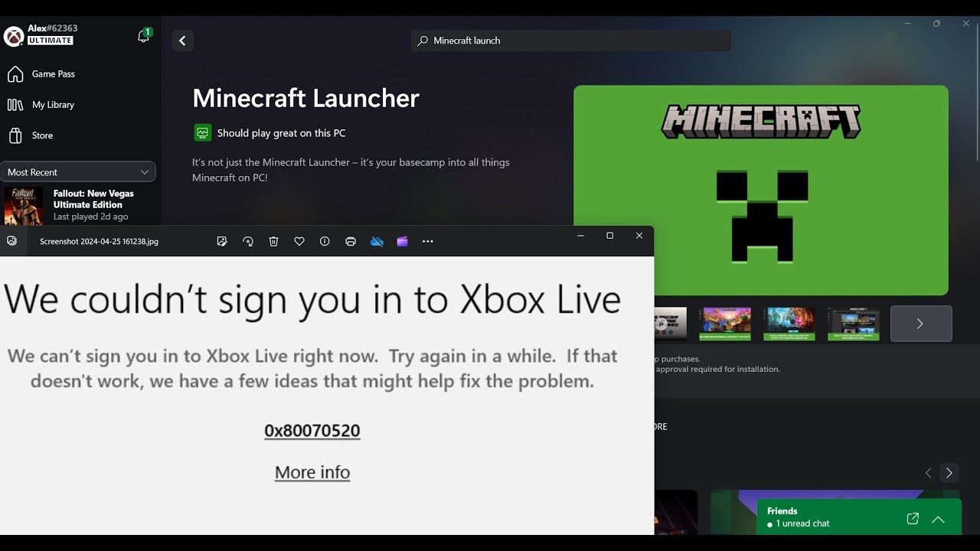Delete the screenshot with trash icon
The image size is (980, 551).
(273, 241)
